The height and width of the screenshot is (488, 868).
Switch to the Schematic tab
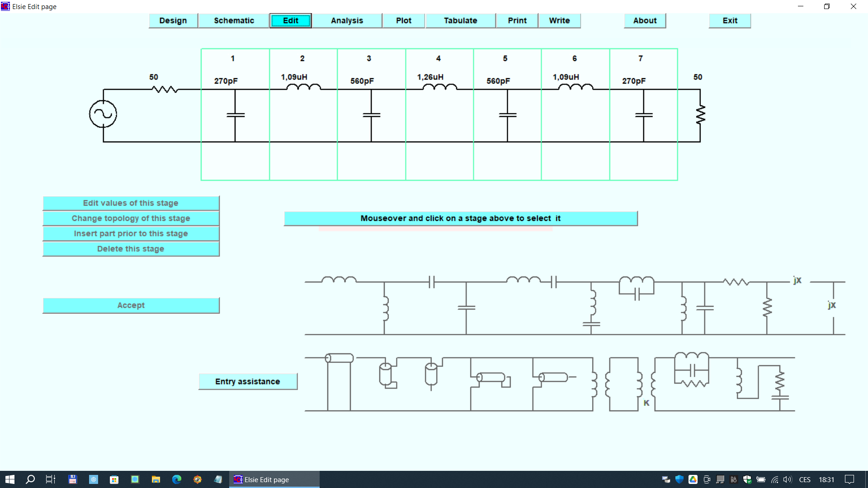click(234, 21)
